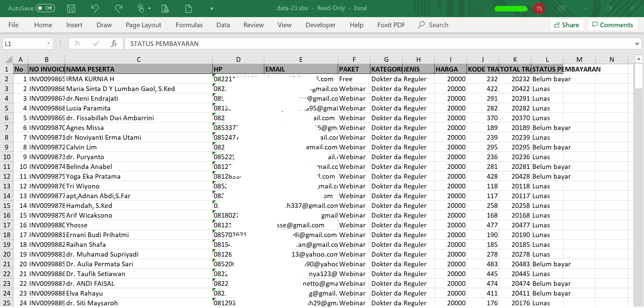The width and height of the screenshot is (644, 308).
Task: Expand the Name Box dropdown arrow
Action: [x=48, y=43]
